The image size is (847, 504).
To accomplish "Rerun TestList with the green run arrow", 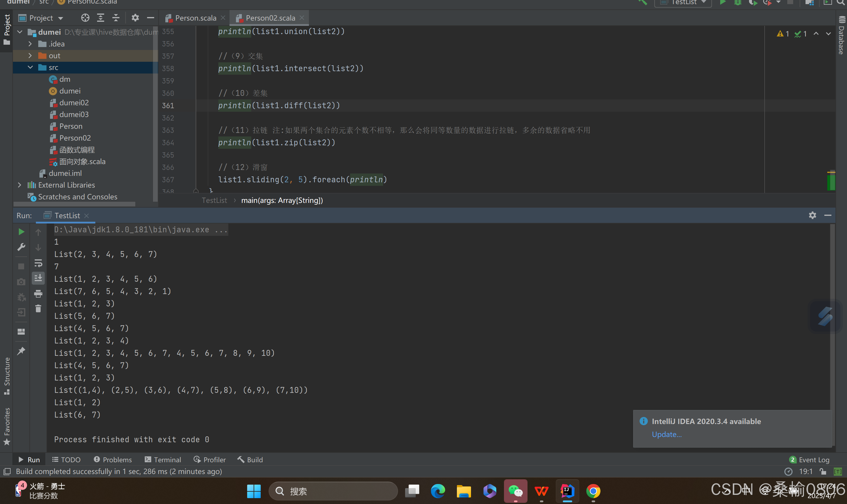I will [x=21, y=232].
